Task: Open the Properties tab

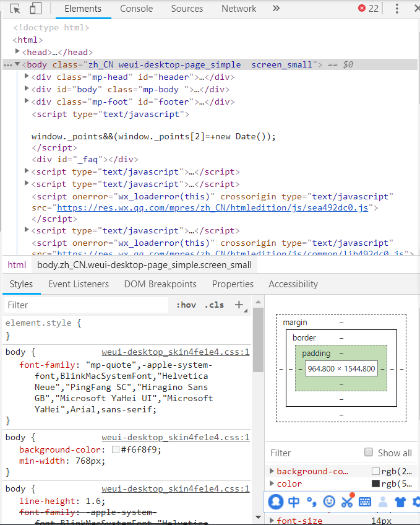Action: [233, 284]
